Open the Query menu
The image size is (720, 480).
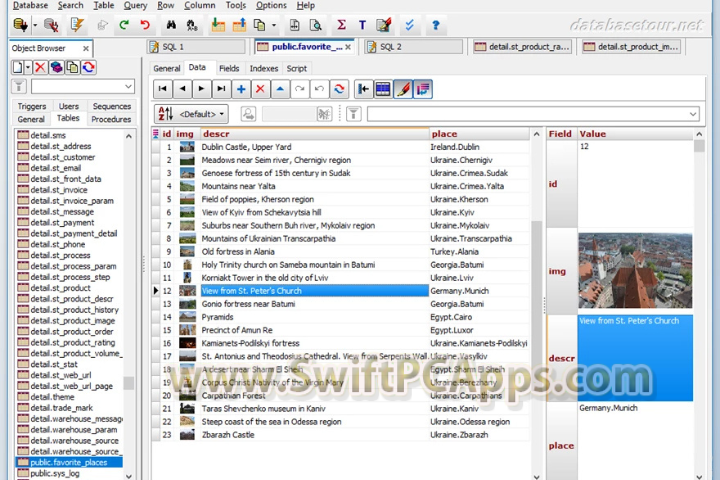coord(135,6)
